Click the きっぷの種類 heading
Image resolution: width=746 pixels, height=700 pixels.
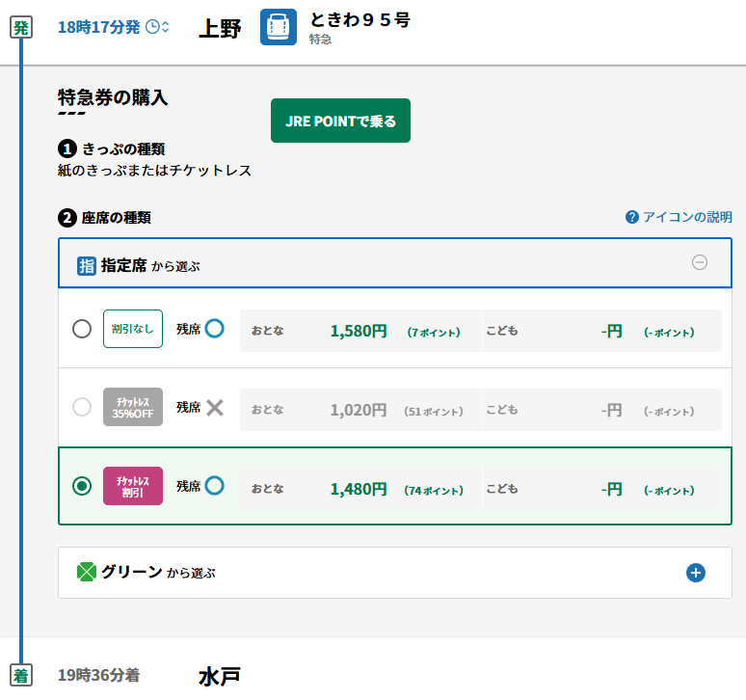(123, 148)
